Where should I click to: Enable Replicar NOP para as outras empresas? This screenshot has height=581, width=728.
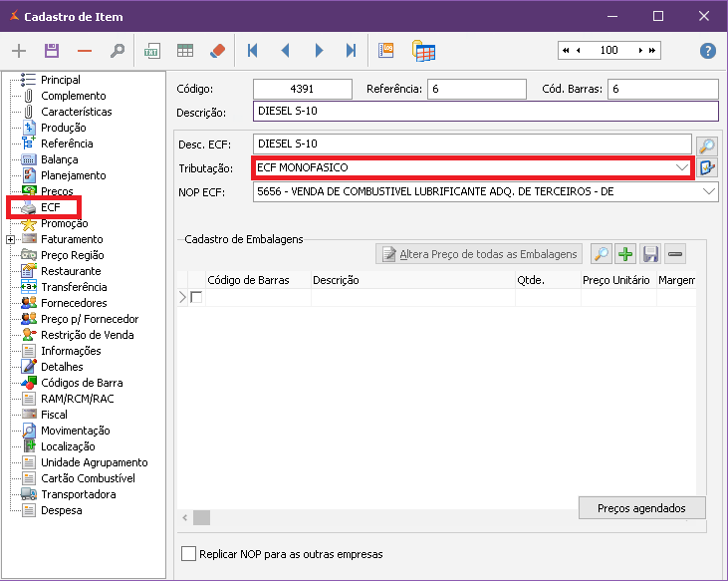coord(189,554)
